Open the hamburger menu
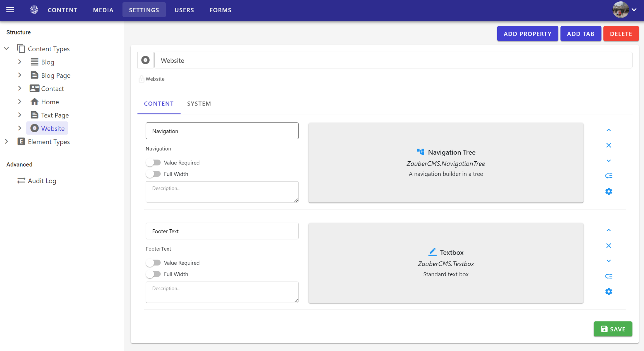Viewport: 644px width, 351px height. (x=10, y=10)
